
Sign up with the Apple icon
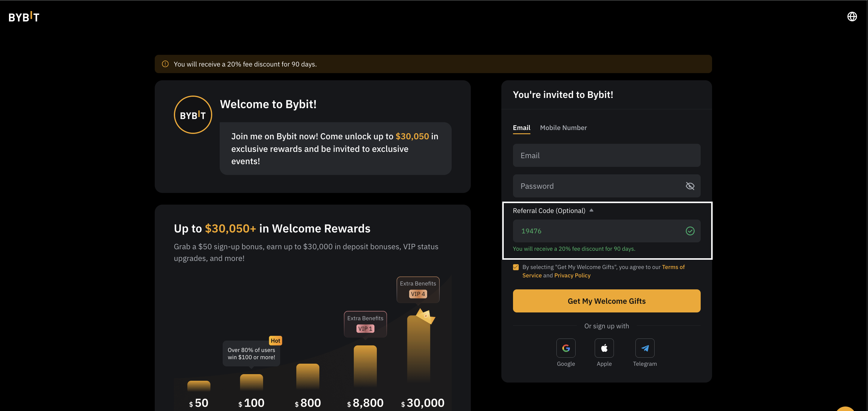604,348
